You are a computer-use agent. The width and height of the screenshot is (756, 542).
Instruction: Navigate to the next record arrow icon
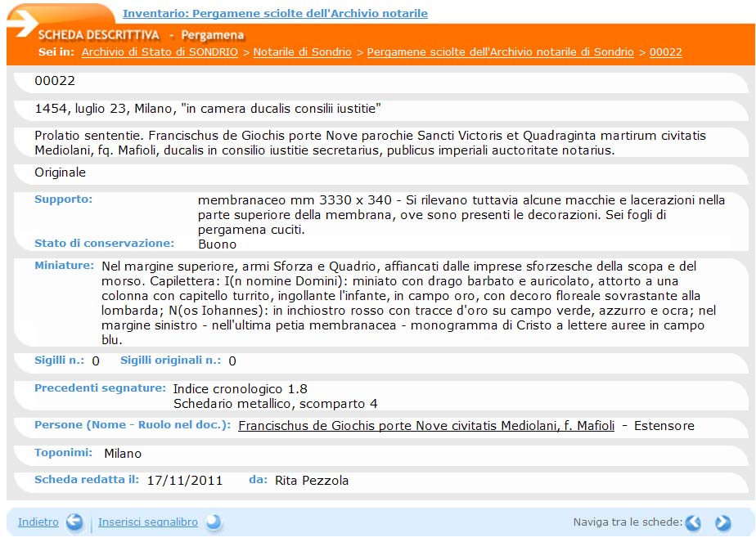(722, 522)
